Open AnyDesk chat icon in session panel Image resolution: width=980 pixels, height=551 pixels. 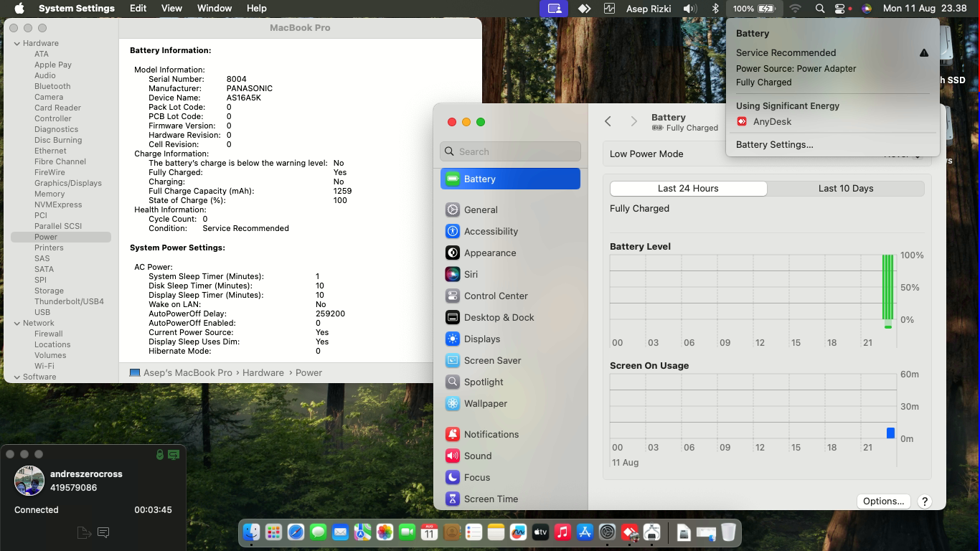point(103,532)
